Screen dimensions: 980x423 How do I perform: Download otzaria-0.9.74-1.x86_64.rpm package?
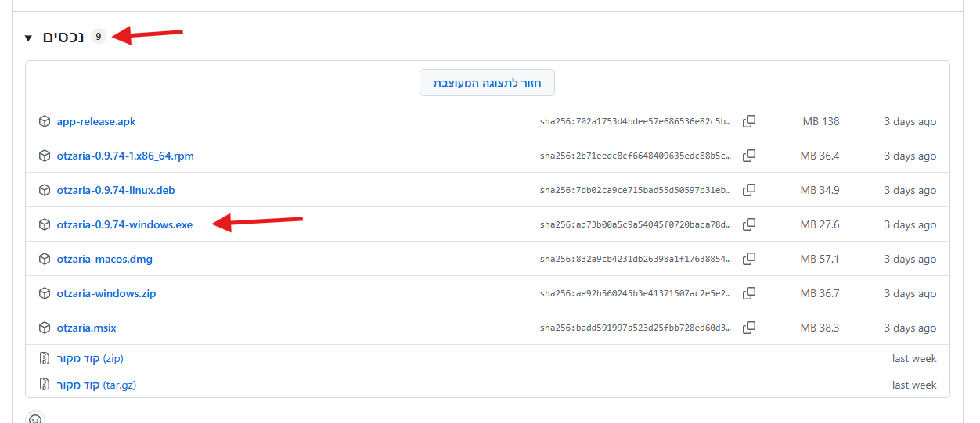pos(124,156)
